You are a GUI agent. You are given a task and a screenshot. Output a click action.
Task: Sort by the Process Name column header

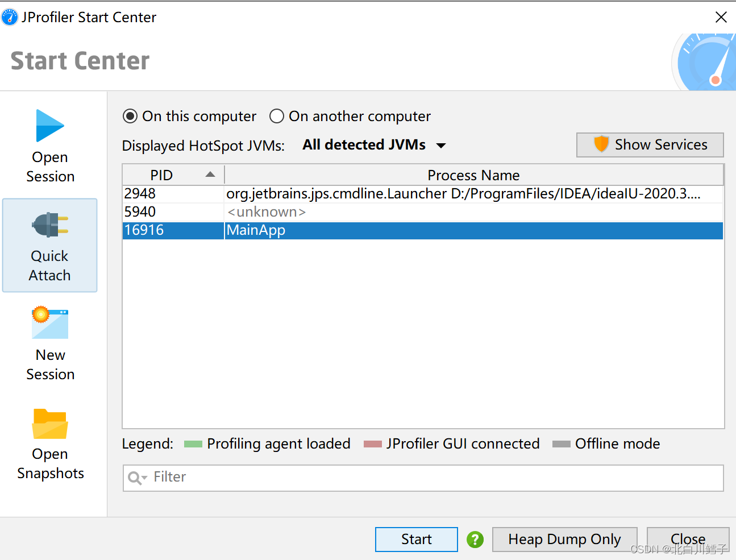(x=474, y=175)
